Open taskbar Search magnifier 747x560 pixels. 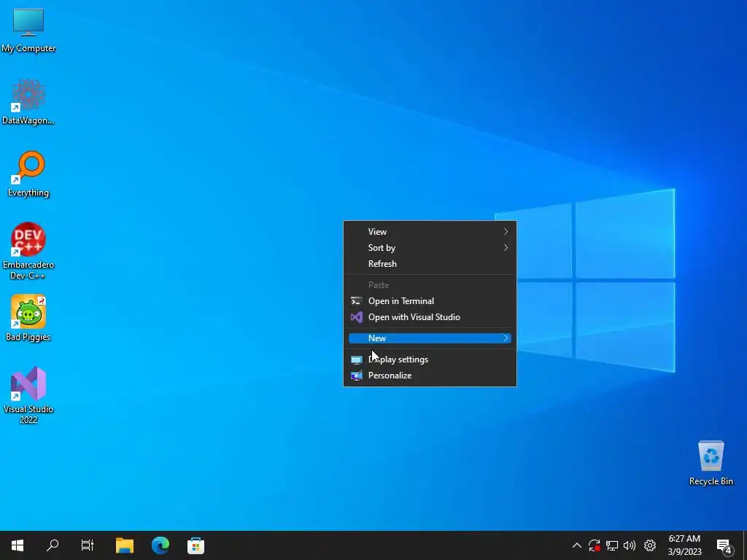pyautogui.click(x=53, y=545)
